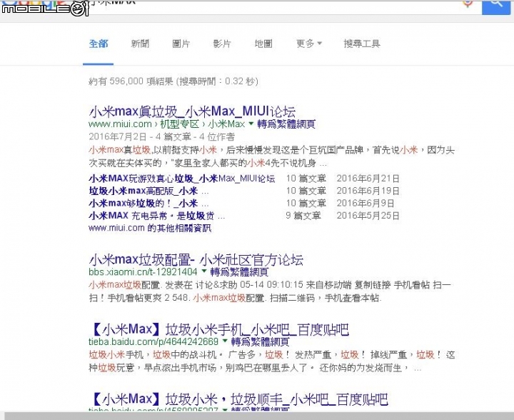Click the date 2016年6月19日
The image size is (514, 420).
click(x=368, y=191)
